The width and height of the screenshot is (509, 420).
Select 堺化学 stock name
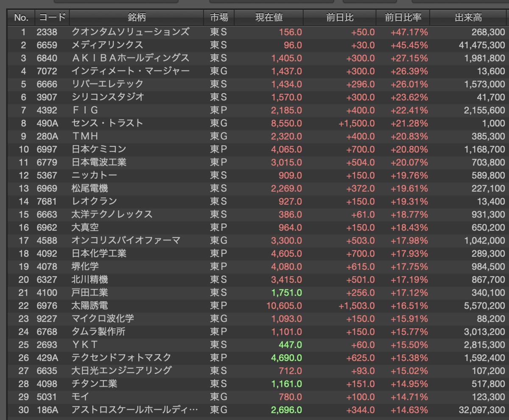point(85,266)
